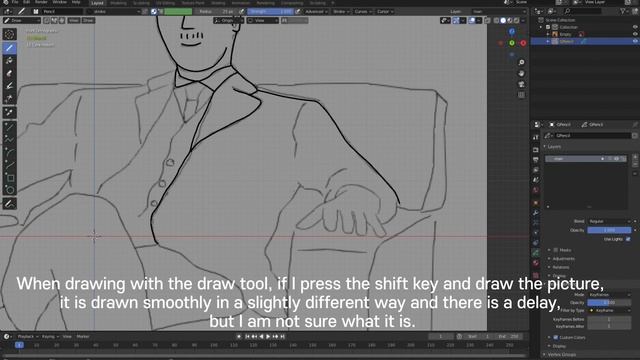
Task: Open the Window menu
Action: pyautogui.click(x=60, y=2)
